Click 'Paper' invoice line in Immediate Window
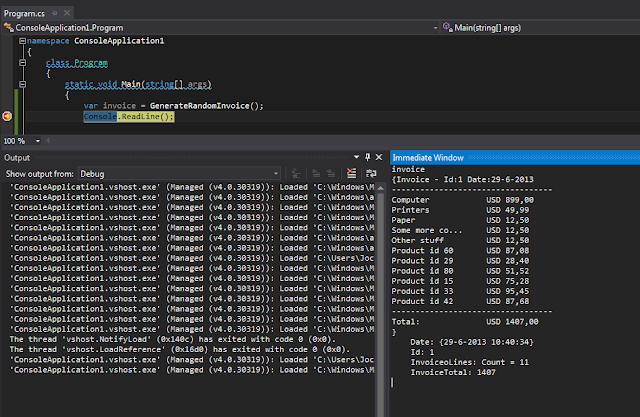 460,220
